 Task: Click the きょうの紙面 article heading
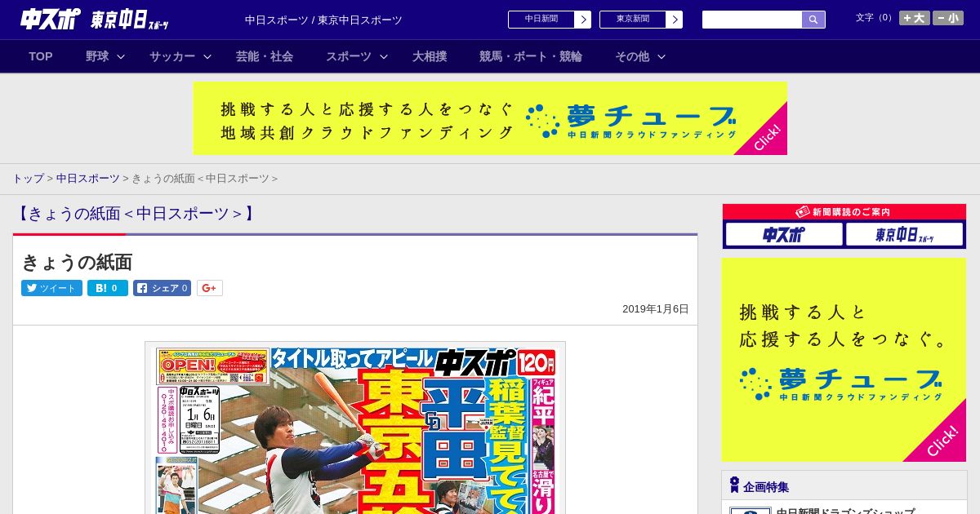[x=77, y=263]
